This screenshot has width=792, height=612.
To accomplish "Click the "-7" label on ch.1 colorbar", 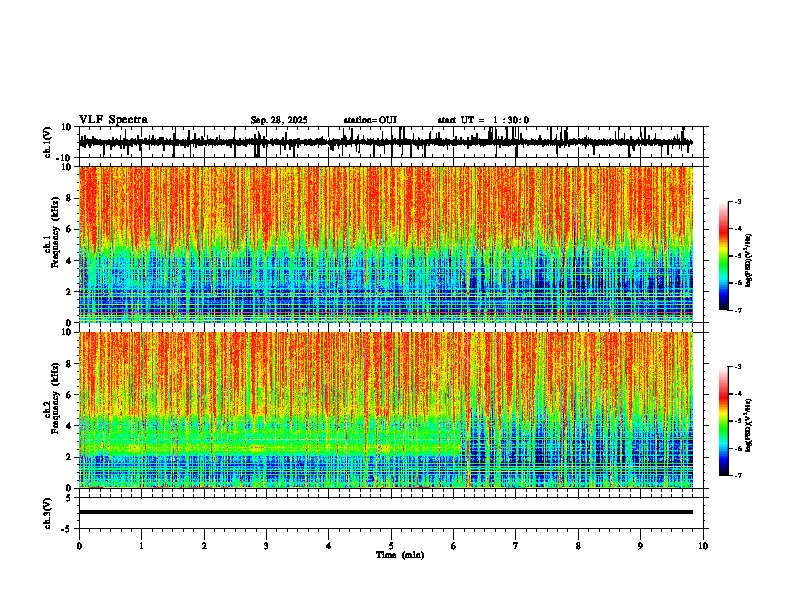I will [737, 310].
